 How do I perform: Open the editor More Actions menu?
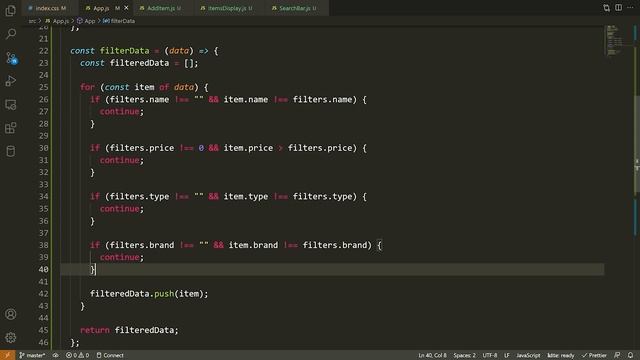coord(631,8)
